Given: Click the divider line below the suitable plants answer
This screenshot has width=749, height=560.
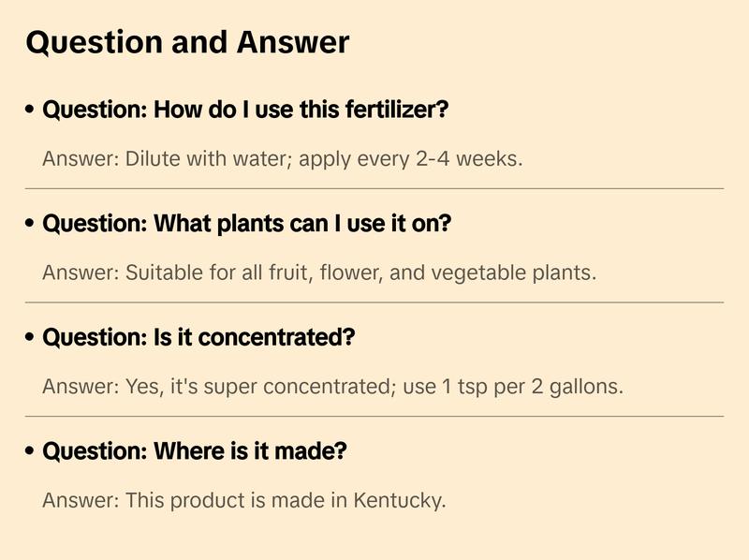Looking at the screenshot, I should [x=374, y=302].
